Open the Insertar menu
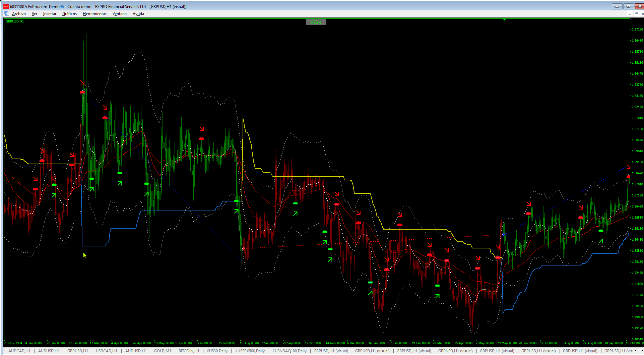644x355 pixels. [x=50, y=14]
